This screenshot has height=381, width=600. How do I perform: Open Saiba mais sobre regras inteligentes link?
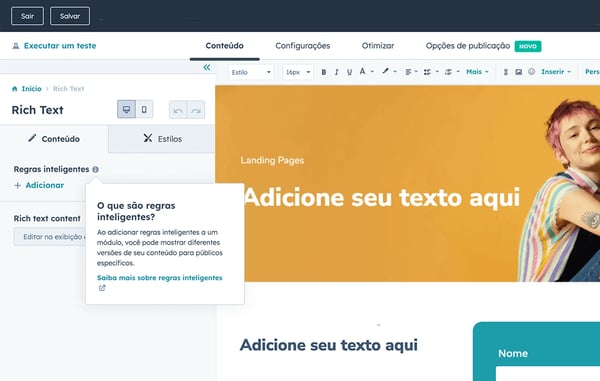point(160,278)
